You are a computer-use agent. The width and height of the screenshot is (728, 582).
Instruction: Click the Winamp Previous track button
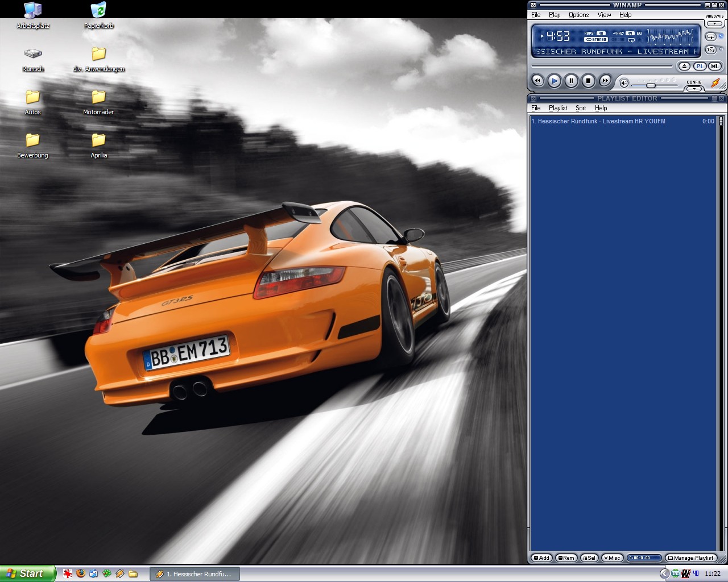coord(537,81)
